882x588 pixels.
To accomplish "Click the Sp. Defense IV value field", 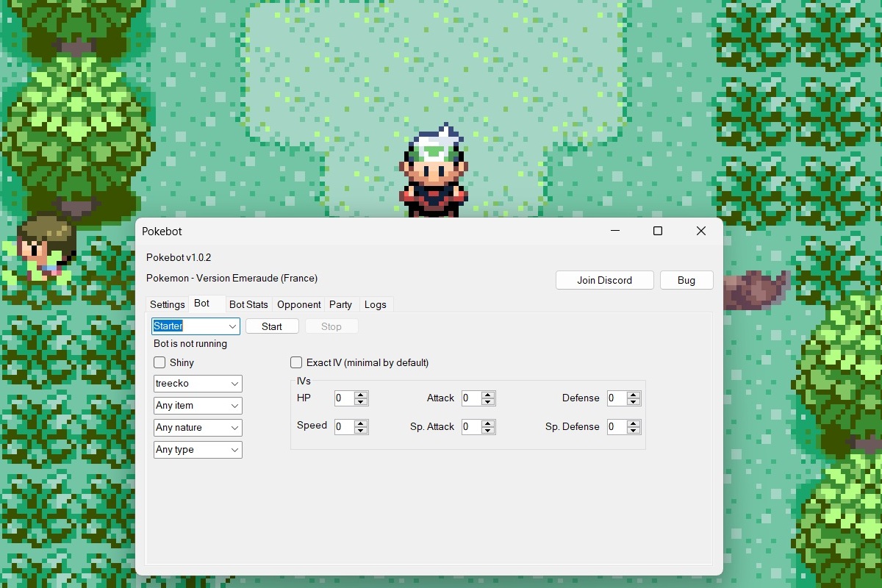I will [x=617, y=426].
